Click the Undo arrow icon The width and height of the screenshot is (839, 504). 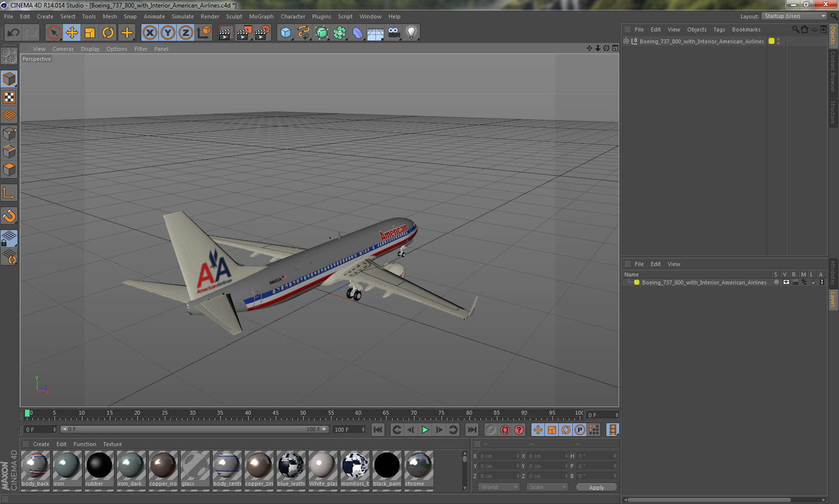tap(13, 33)
